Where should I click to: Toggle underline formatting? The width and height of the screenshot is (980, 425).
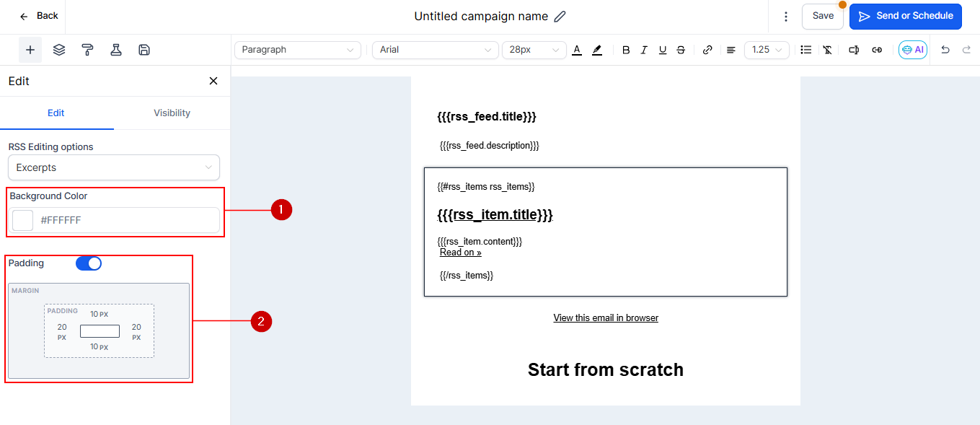tap(663, 50)
